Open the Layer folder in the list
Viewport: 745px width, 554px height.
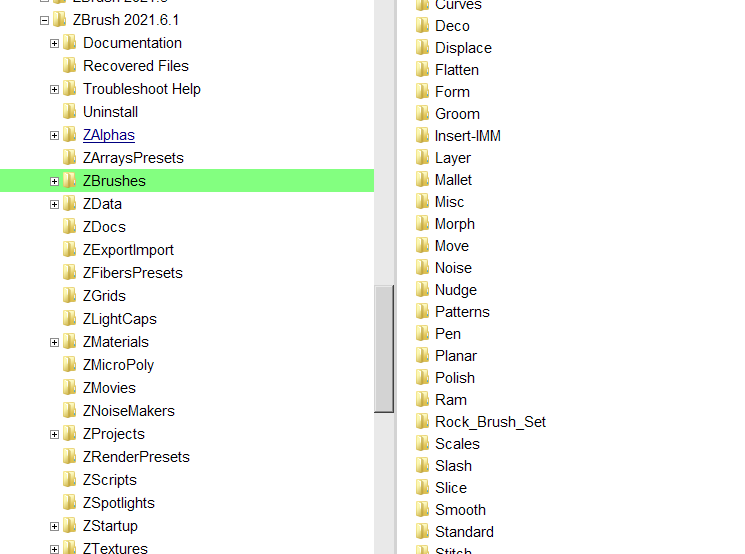coord(453,158)
